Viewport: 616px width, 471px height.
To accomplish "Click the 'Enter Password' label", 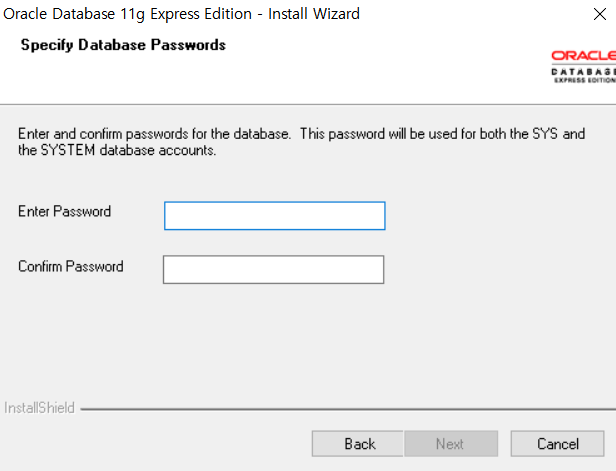I will (64, 211).
